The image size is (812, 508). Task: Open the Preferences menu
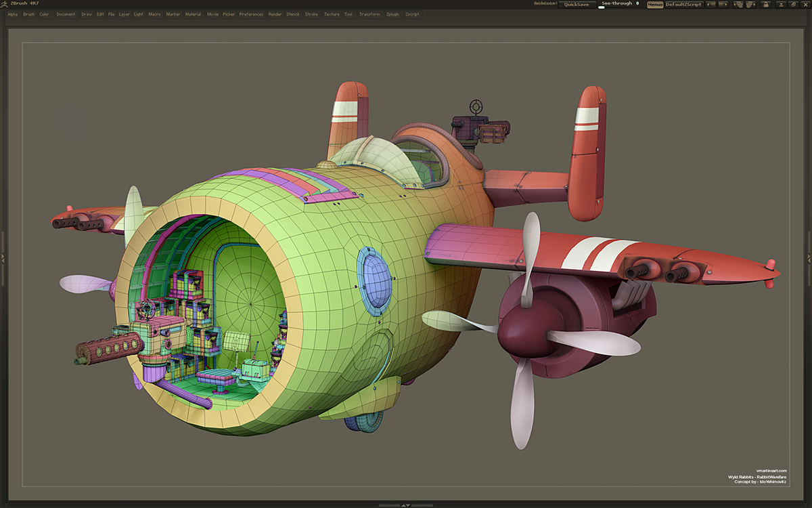(x=251, y=14)
